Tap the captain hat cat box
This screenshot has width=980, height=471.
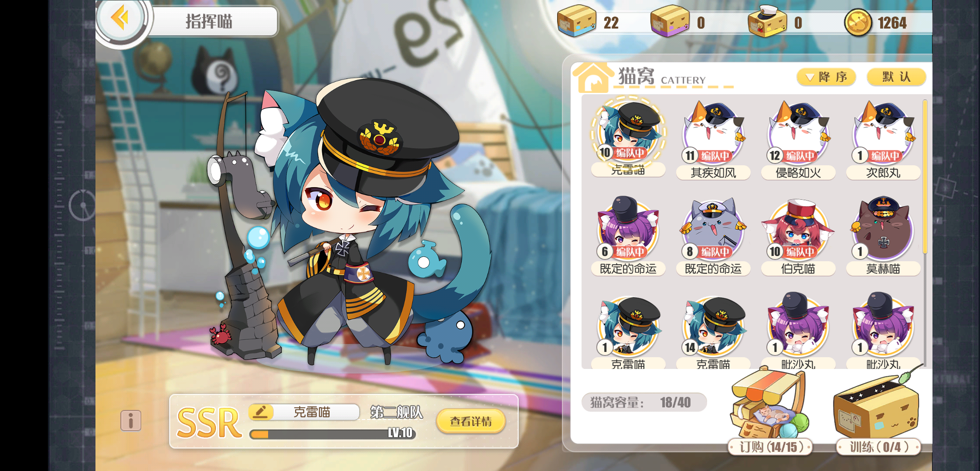[767, 20]
